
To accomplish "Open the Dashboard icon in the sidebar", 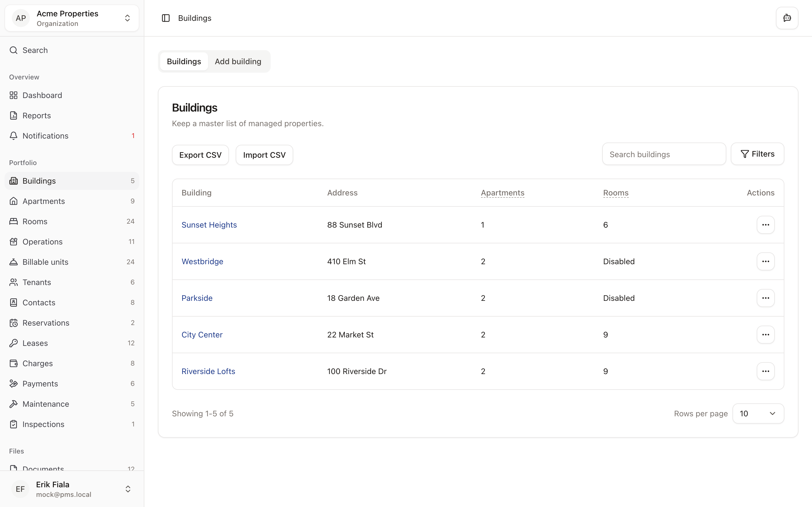I will click(x=14, y=95).
